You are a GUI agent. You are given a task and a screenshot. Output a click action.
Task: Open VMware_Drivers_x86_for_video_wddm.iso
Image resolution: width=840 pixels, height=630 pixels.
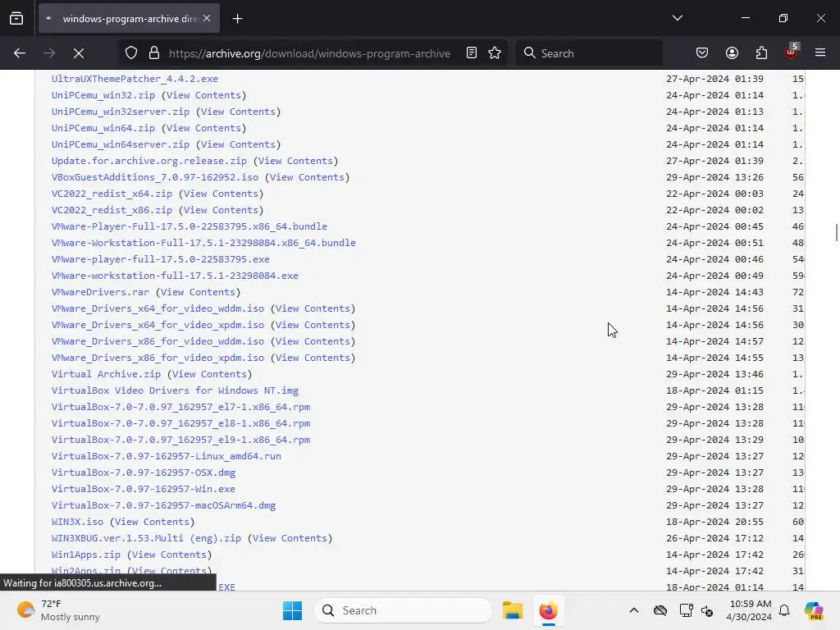click(157, 341)
